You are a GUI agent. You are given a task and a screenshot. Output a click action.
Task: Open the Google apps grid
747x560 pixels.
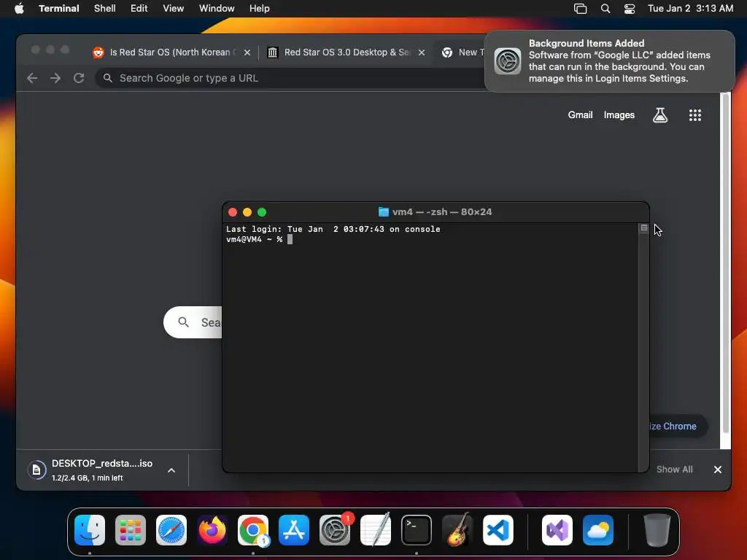695,114
